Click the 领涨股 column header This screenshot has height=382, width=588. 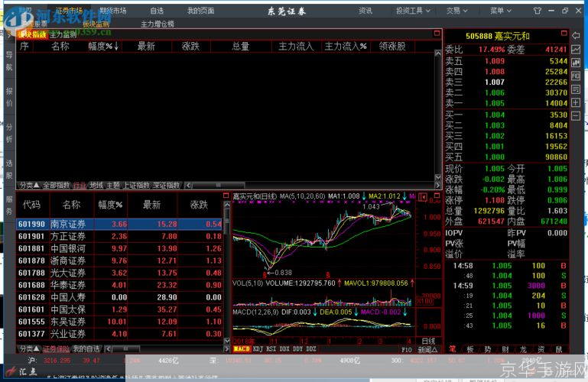pyautogui.click(x=392, y=46)
